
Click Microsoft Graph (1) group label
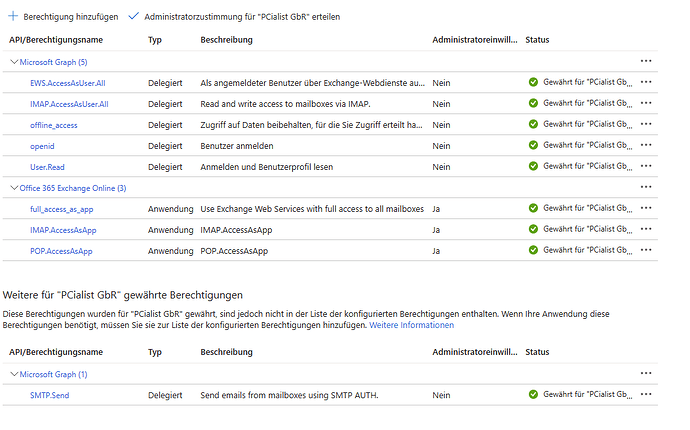[53, 375]
